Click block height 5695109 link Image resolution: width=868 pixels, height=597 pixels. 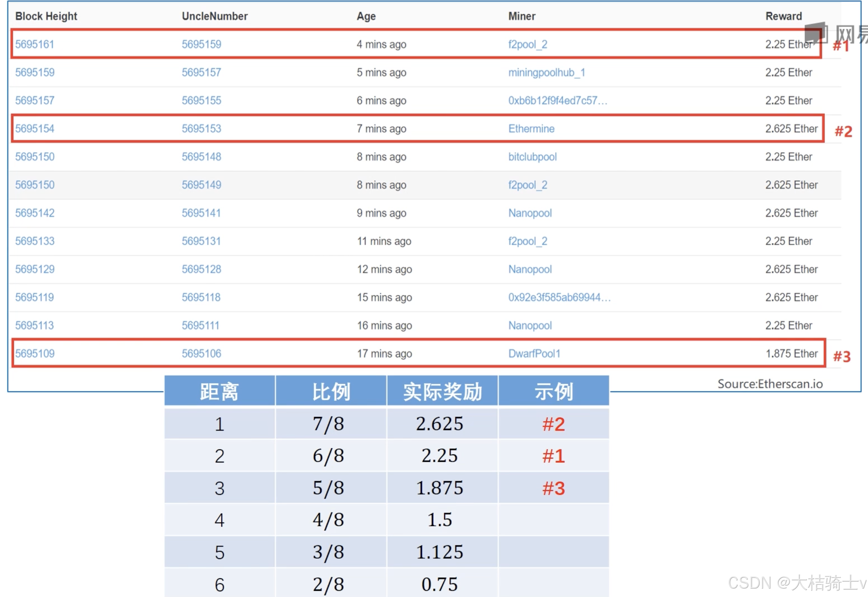(34, 354)
